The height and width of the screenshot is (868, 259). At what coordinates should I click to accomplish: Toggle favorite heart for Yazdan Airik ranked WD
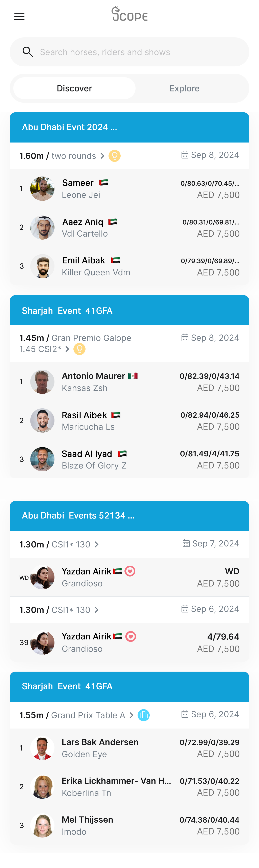130,571
